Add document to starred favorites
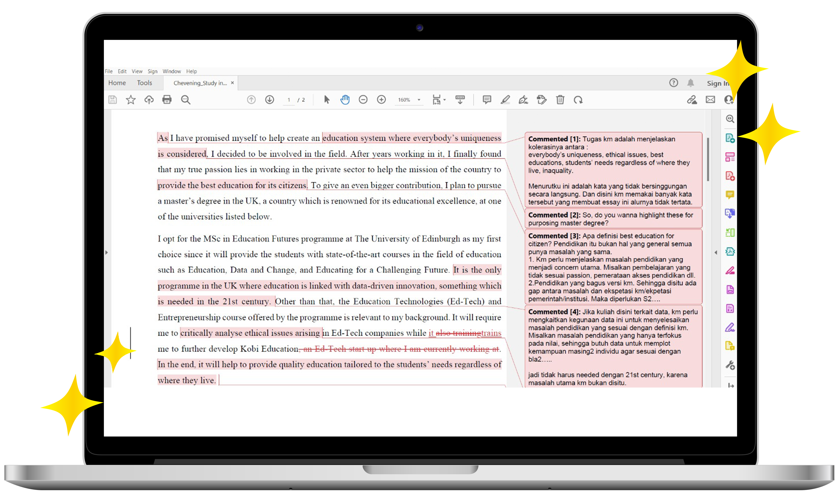This screenshot has height=504, width=840. click(131, 100)
